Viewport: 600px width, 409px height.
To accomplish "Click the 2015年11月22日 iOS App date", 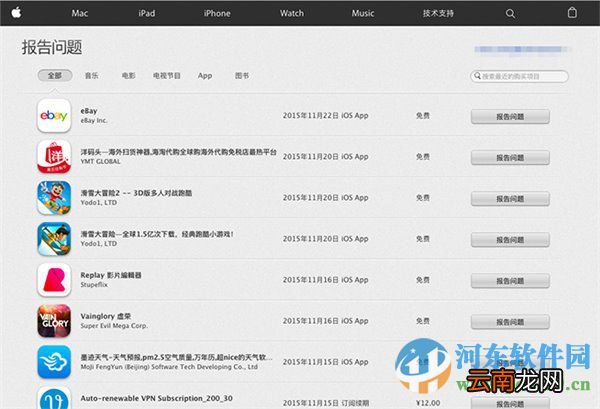I will click(x=326, y=116).
